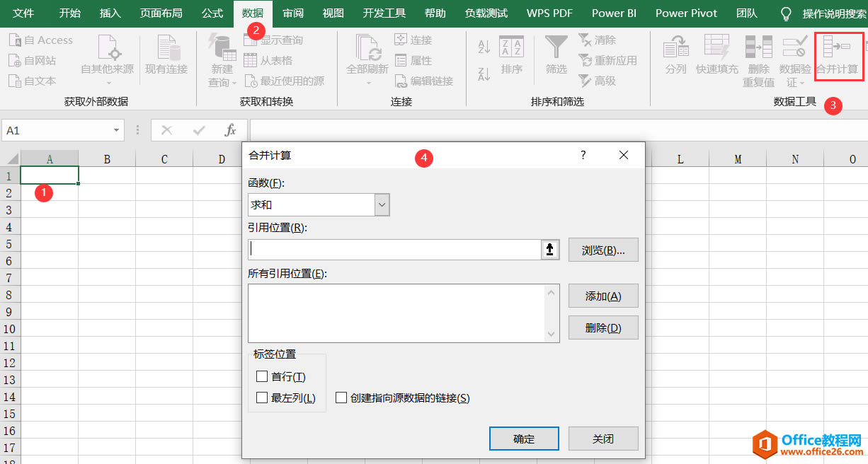Click 重新应用 reapply filter
Viewport: 868px width, 464px height.
click(607, 61)
